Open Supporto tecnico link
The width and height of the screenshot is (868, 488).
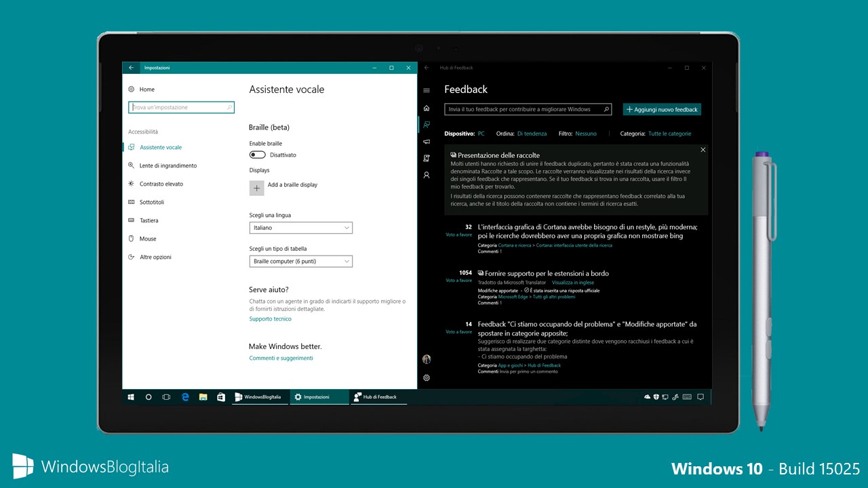point(270,319)
